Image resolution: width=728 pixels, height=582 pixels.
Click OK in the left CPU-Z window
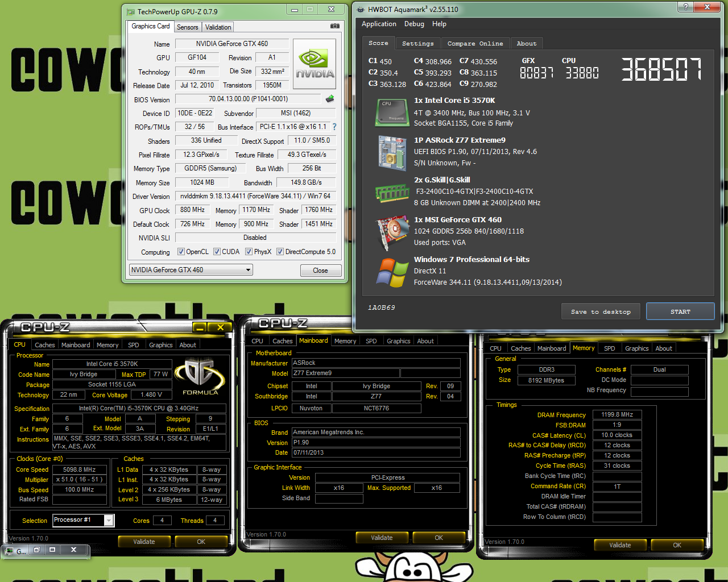tap(201, 542)
